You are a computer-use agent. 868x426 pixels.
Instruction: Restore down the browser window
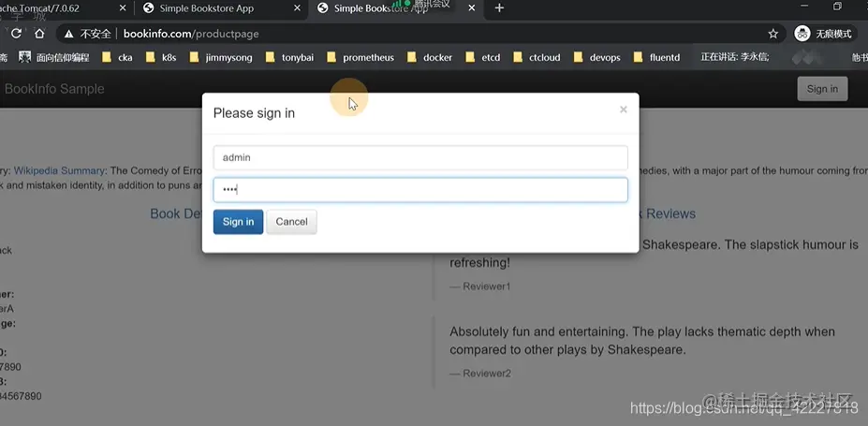[x=837, y=7]
